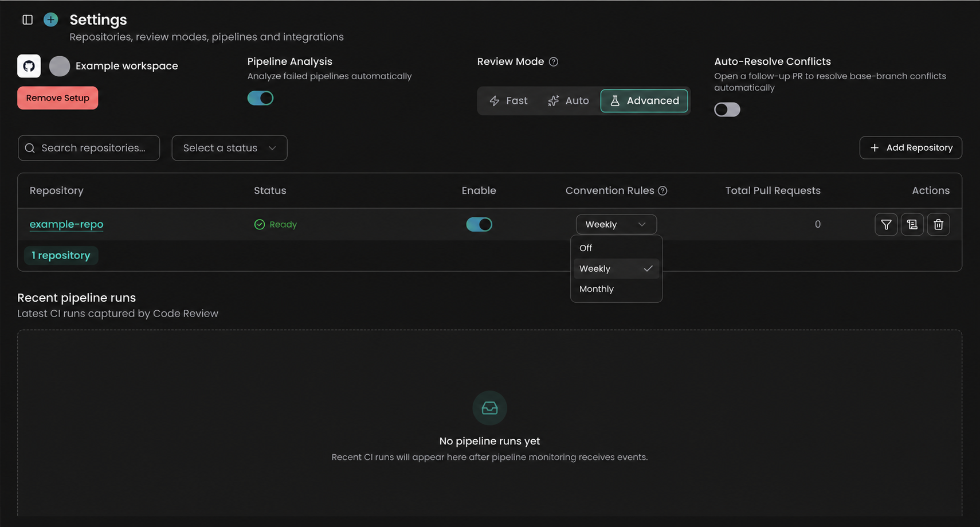Delete example-repo with the trash icon

pos(938,224)
